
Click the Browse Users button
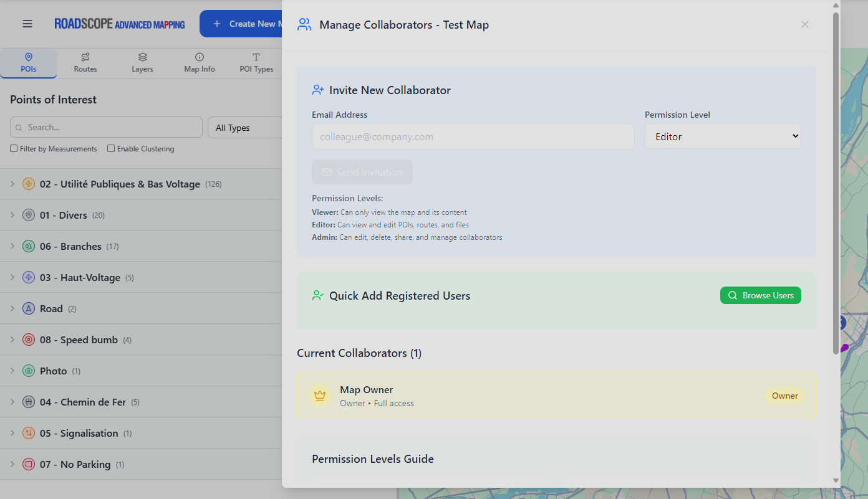pyautogui.click(x=760, y=295)
